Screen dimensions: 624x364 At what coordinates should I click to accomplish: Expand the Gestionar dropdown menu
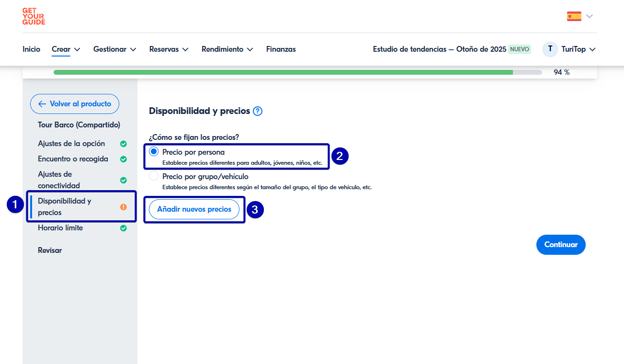click(x=114, y=49)
